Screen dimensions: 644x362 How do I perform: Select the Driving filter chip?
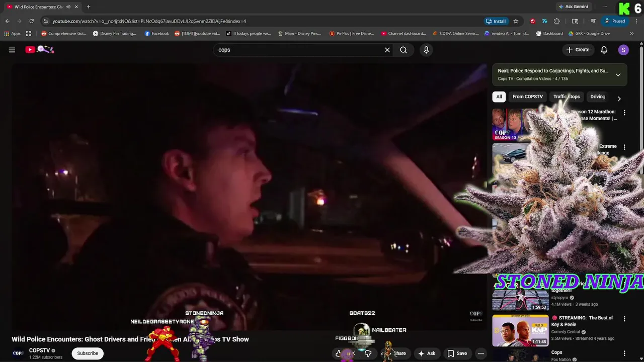(x=597, y=97)
